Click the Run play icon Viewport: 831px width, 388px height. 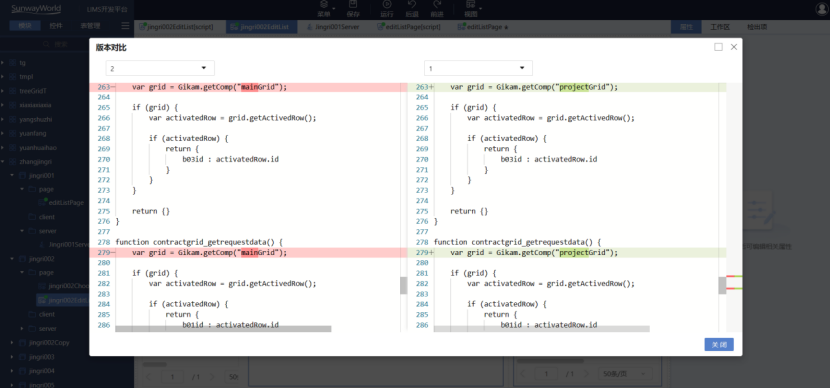(x=387, y=4)
